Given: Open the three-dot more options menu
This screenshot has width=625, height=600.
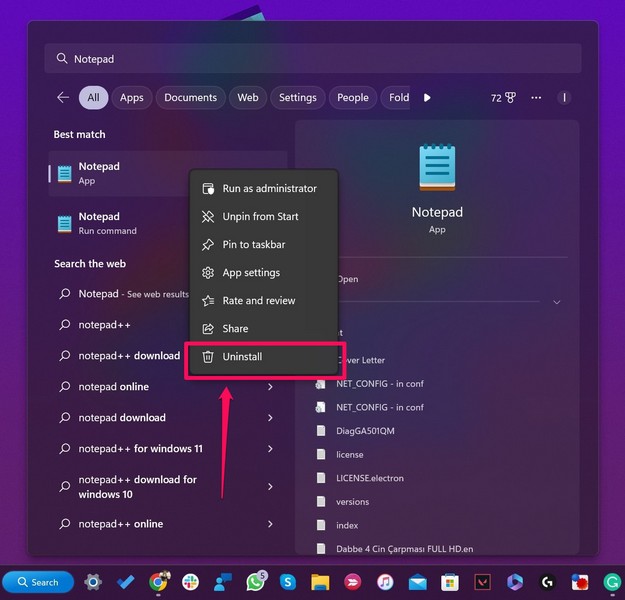Looking at the screenshot, I should click(x=536, y=98).
